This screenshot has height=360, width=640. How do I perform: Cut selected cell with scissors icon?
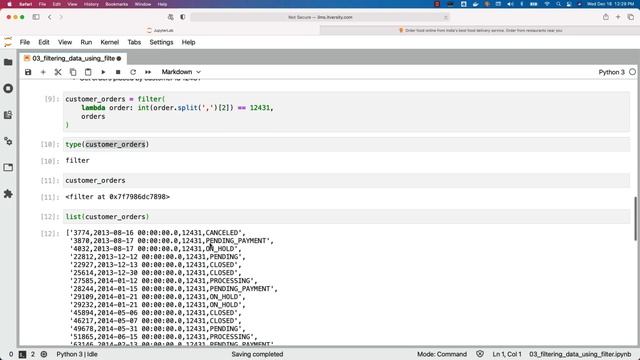tap(58, 72)
